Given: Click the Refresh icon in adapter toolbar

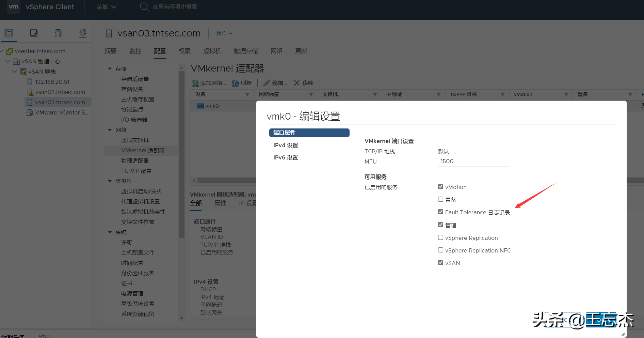Looking at the screenshot, I should coord(235,83).
